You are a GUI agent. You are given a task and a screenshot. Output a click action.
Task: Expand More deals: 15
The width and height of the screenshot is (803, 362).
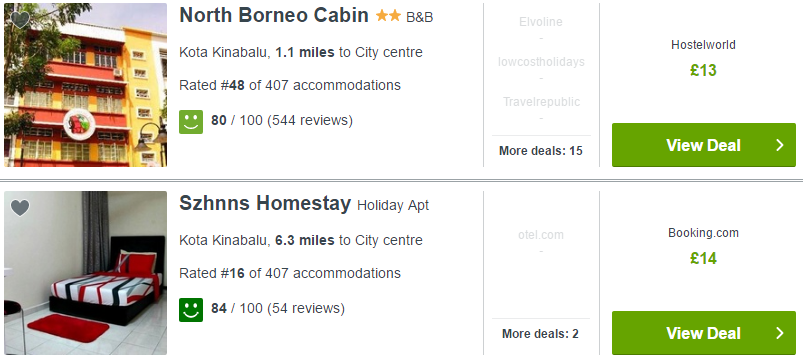tap(541, 151)
